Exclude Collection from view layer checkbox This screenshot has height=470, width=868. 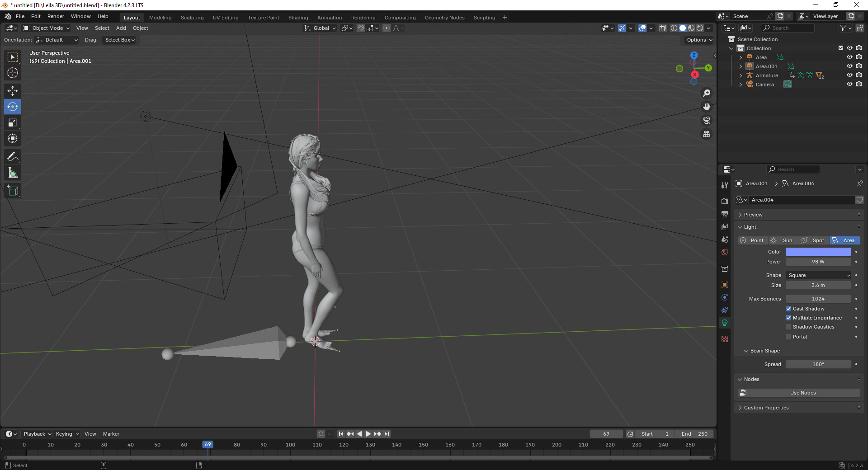(x=841, y=48)
